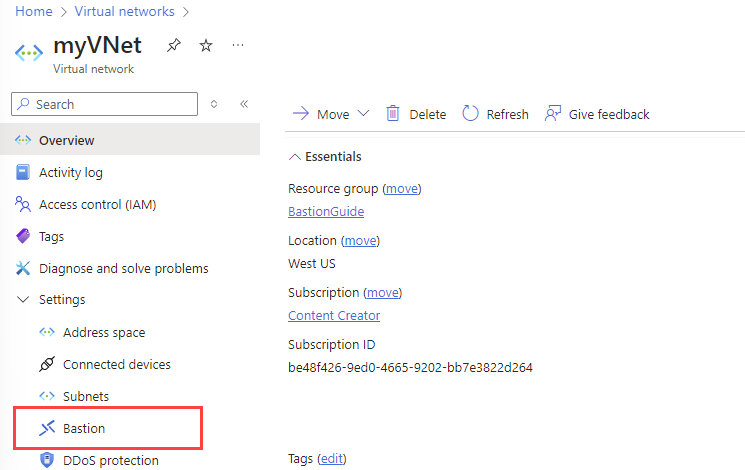Open Access control (IAM) menu item
Screen dimensions: 745x470
(x=97, y=204)
